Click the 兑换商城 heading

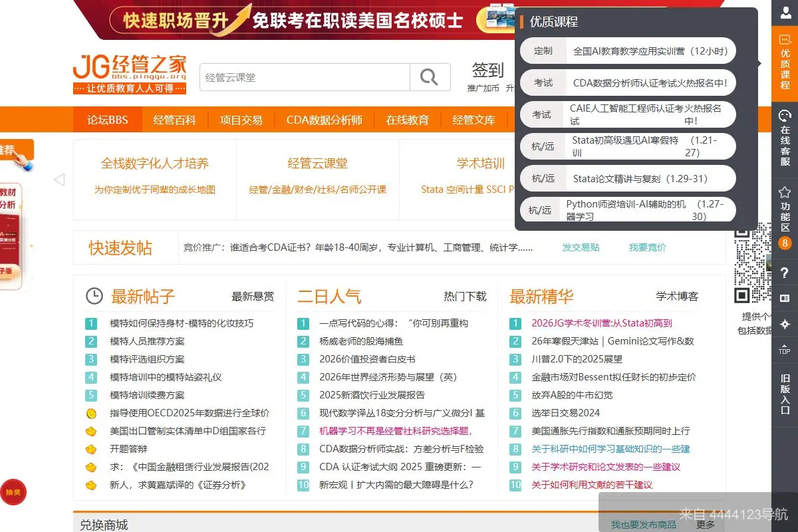104,525
